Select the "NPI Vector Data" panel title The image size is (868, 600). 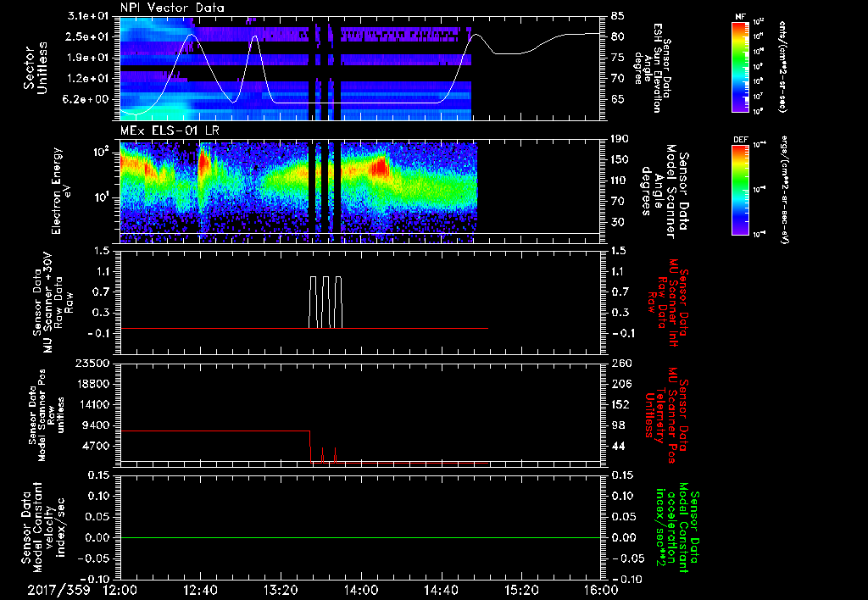coord(172,8)
